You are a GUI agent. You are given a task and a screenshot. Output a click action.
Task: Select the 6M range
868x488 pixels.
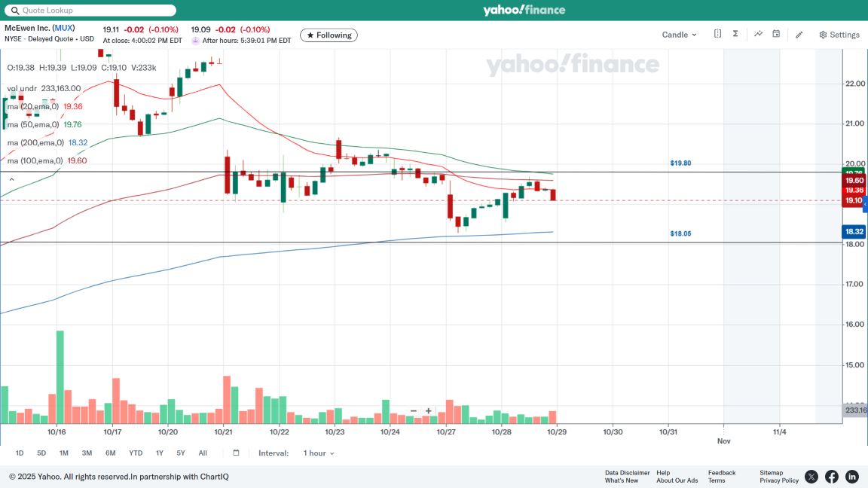coord(111,453)
